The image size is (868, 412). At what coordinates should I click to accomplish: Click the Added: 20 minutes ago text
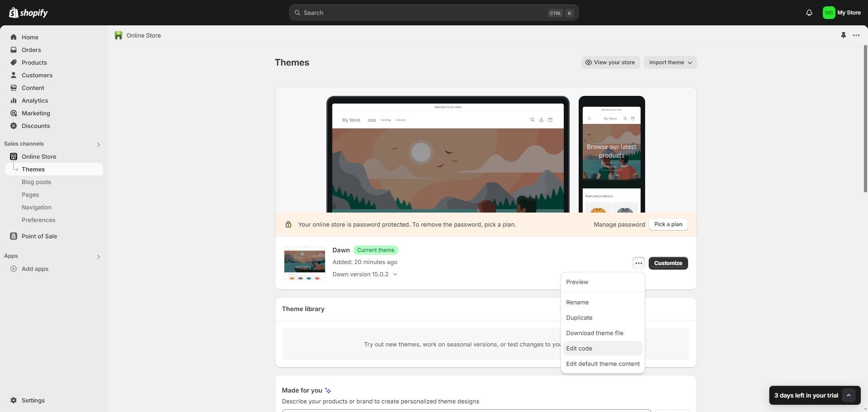tap(365, 262)
